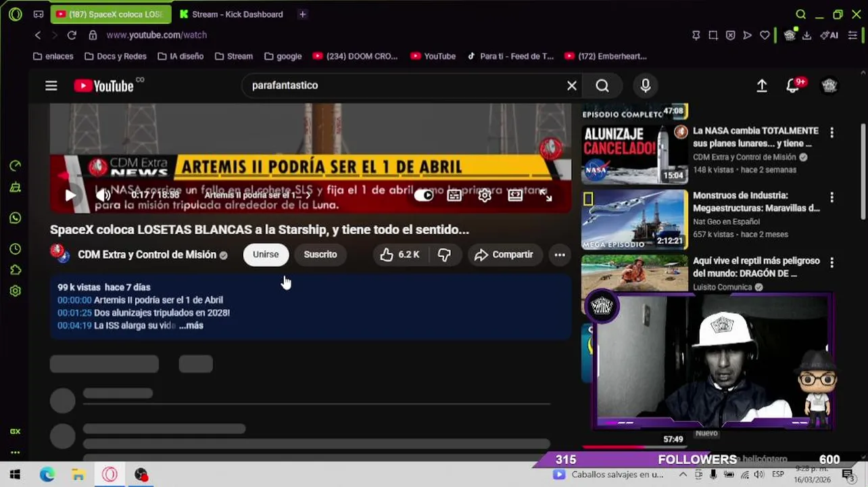Open the Emberheart... YouTube bookmark
The image size is (868, 487).
pyautogui.click(x=606, y=56)
